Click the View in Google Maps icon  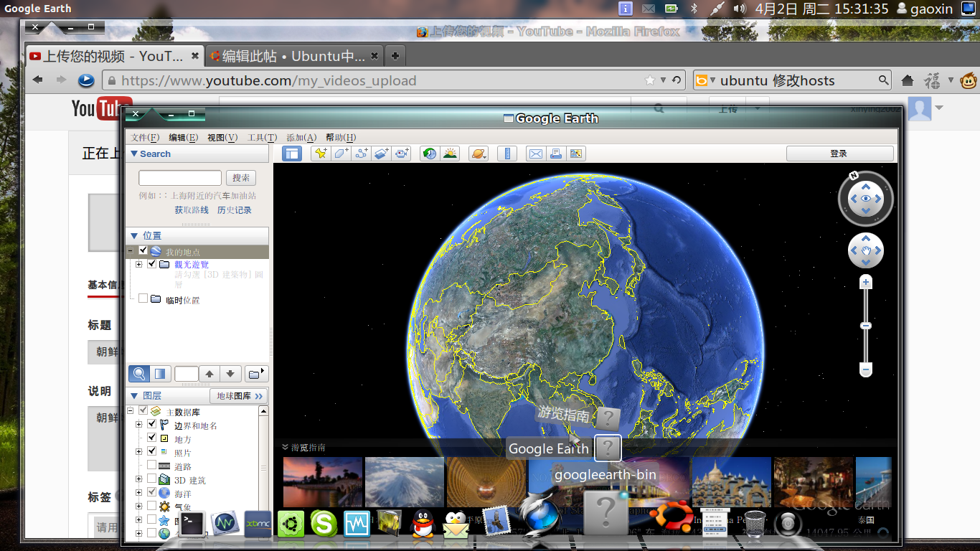[x=576, y=153]
